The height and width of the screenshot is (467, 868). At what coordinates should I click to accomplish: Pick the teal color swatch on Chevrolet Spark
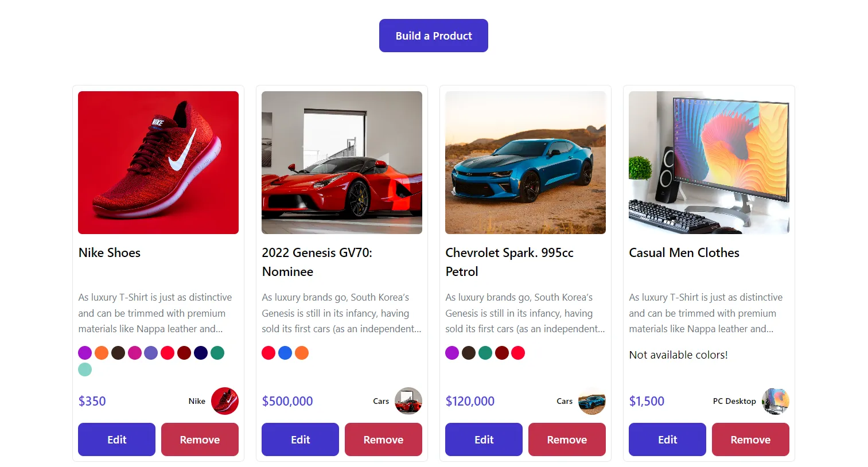(485, 352)
